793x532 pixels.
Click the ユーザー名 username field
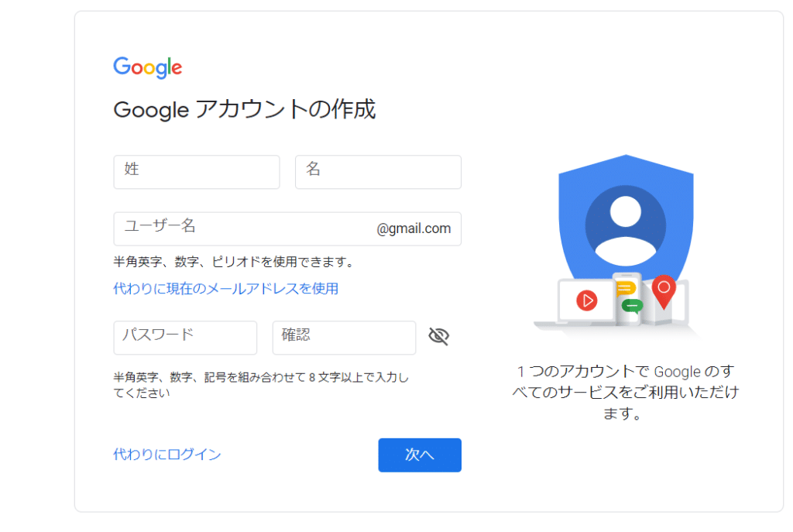287,228
